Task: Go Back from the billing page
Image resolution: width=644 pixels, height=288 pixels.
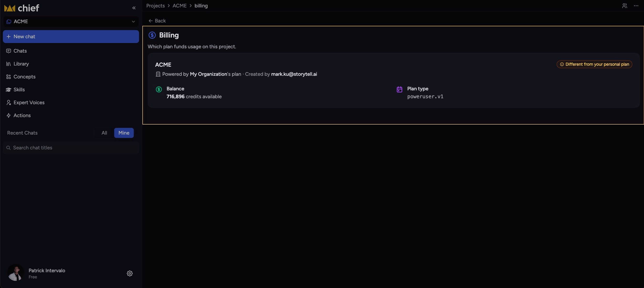Action: (157, 21)
